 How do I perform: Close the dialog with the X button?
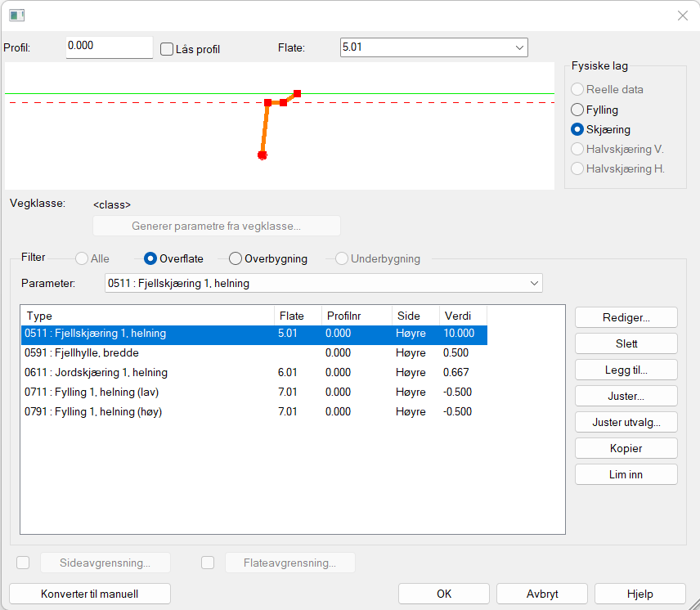(x=682, y=15)
